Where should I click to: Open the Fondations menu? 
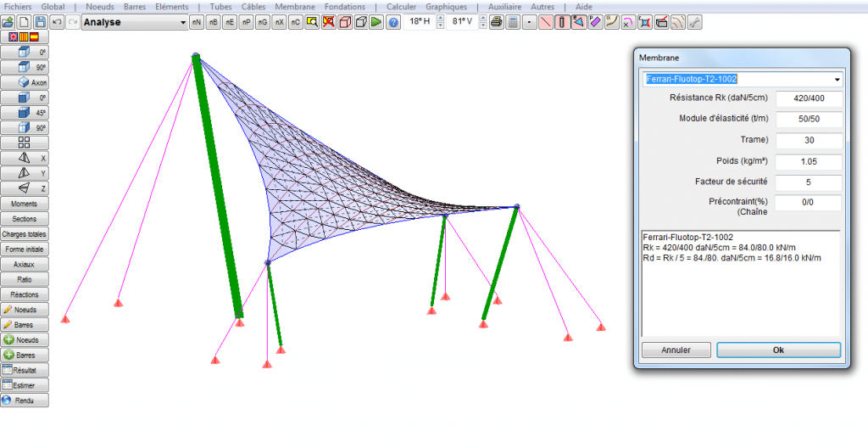pyautogui.click(x=345, y=7)
